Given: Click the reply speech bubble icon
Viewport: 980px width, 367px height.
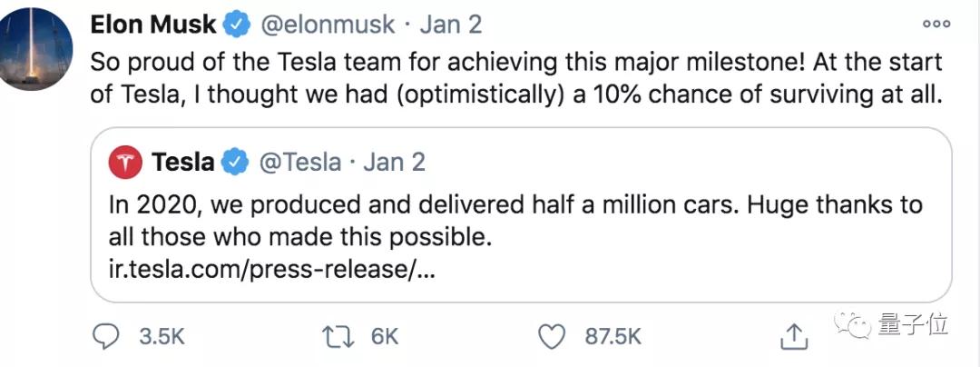Looking at the screenshot, I should pyautogui.click(x=106, y=337).
